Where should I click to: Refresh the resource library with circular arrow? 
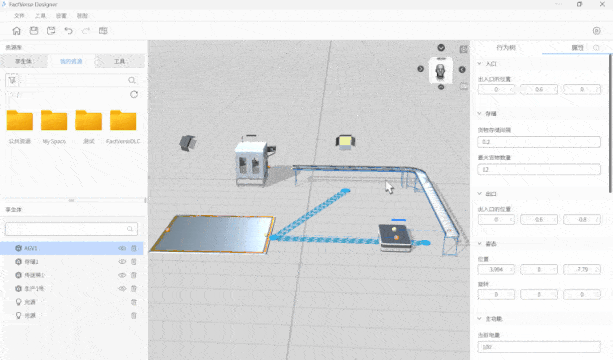pyautogui.click(x=134, y=94)
